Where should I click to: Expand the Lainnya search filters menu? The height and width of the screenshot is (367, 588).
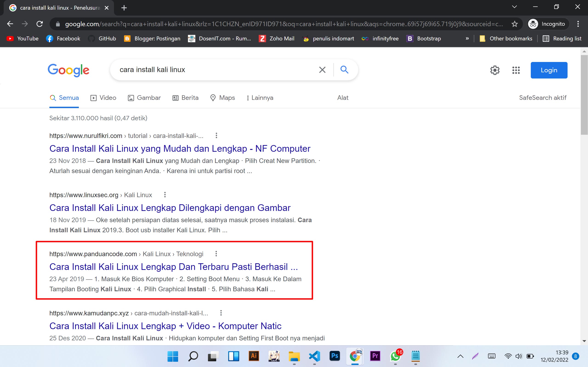click(x=259, y=98)
